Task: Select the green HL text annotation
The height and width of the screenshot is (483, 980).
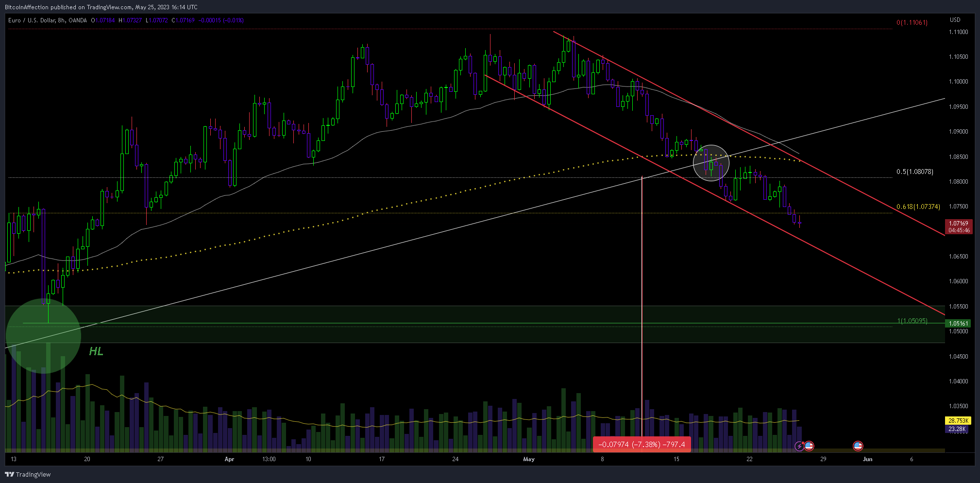Action: click(x=96, y=351)
